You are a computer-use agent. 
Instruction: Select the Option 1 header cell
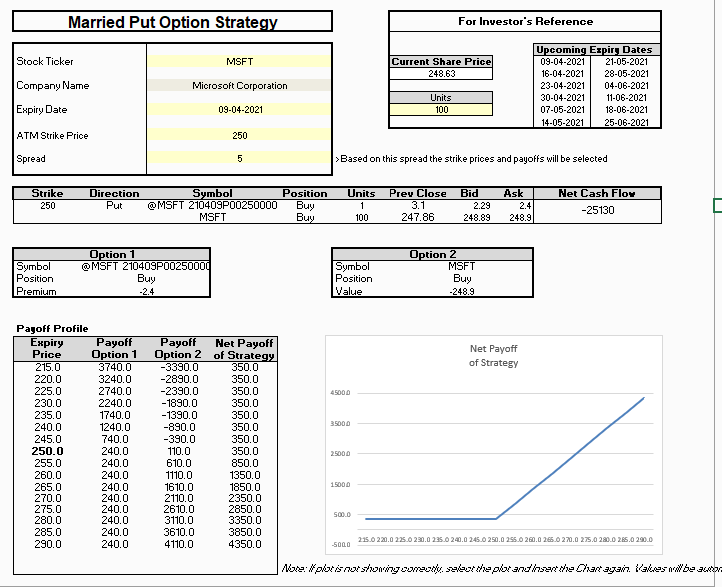pyautogui.click(x=112, y=254)
